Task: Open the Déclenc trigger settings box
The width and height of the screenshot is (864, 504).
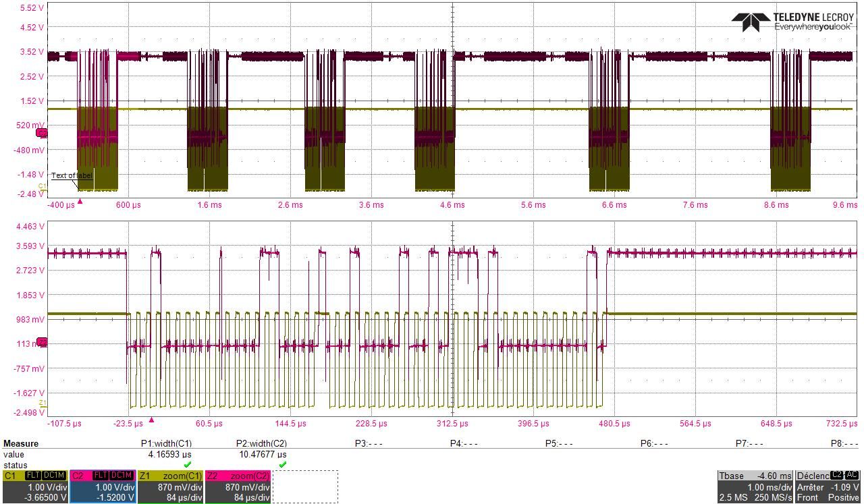Action: tap(828, 486)
